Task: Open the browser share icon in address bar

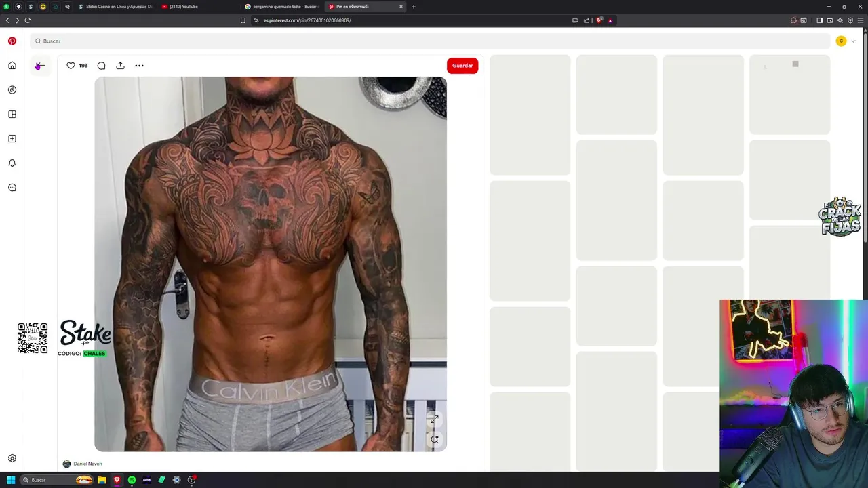Action: coord(587,20)
